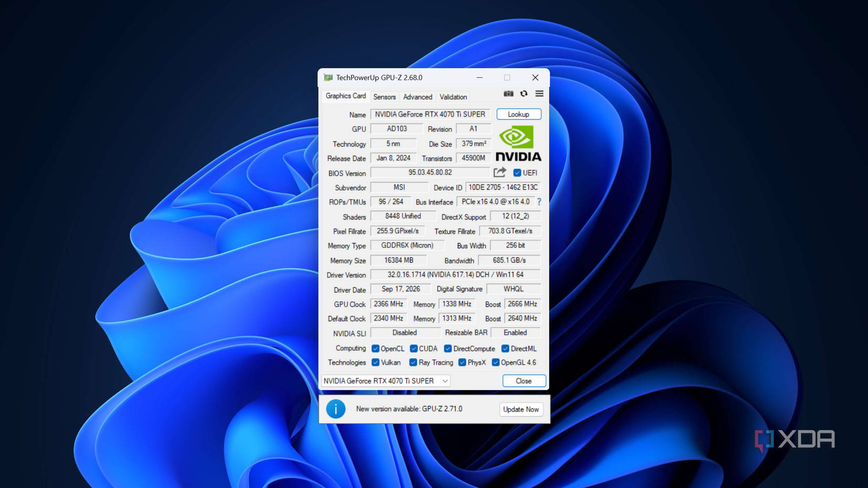Screen dimensions: 868x488
Task: Click the Digital Signature WHQL value
Action: (513, 289)
